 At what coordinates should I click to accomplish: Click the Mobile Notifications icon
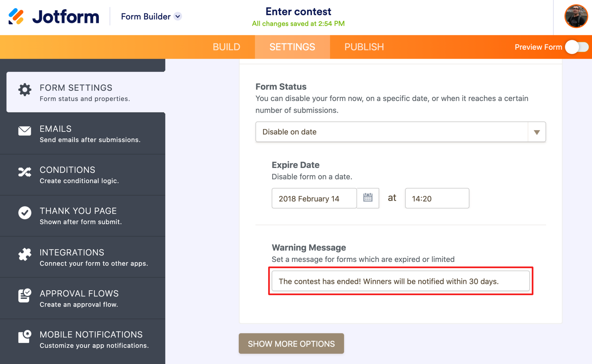point(24,337)
